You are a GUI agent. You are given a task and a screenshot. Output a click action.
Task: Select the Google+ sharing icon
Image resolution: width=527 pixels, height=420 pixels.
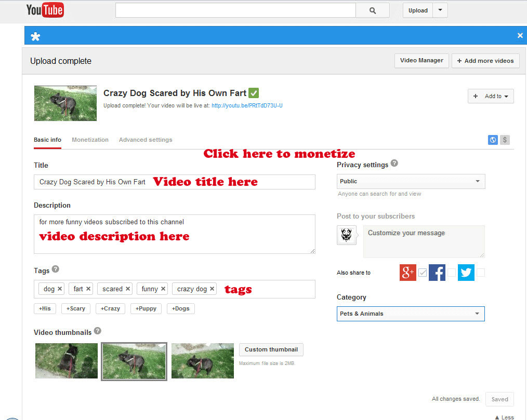click(407, 272)
